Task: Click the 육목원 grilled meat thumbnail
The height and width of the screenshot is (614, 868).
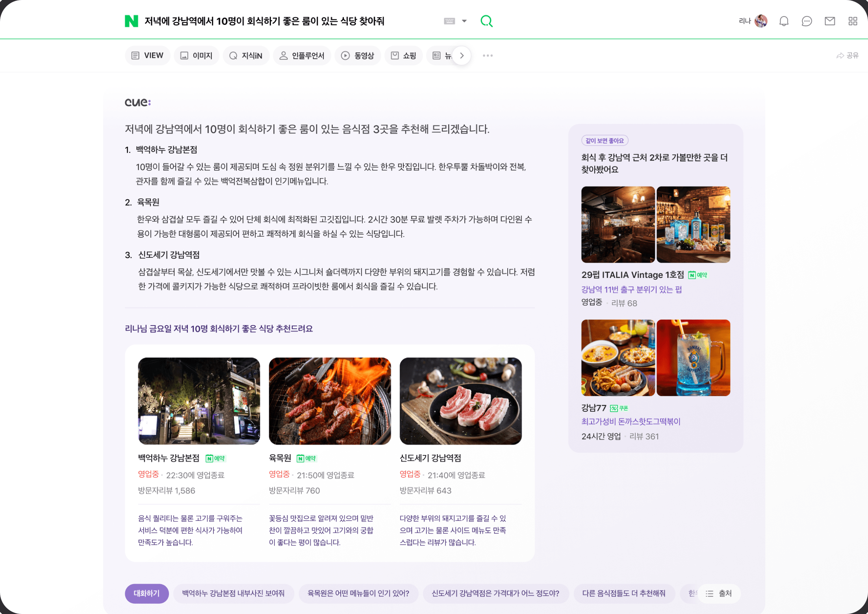Action: pyautogui.click(x=330, y=401)
